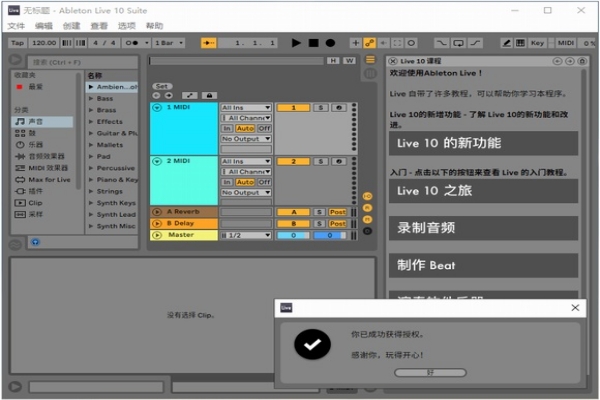The height and width of the screenshot is (400, 600).
Task: Select the 音频效果器 category
Action: 42,156
